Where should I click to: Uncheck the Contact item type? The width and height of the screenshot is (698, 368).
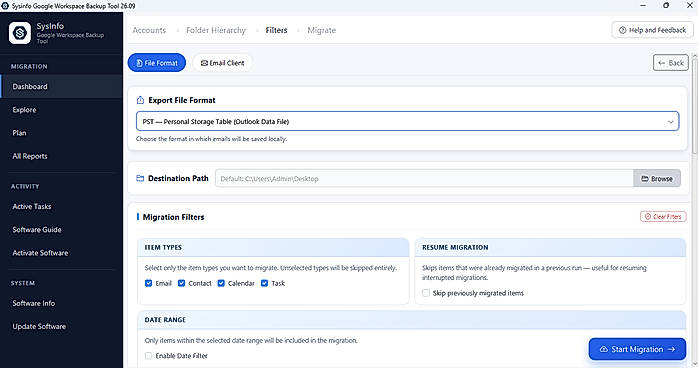[x=182, y=283]
